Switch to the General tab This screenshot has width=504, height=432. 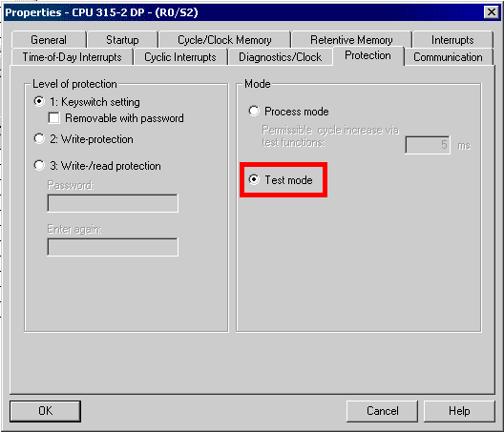tap(49, 40)
